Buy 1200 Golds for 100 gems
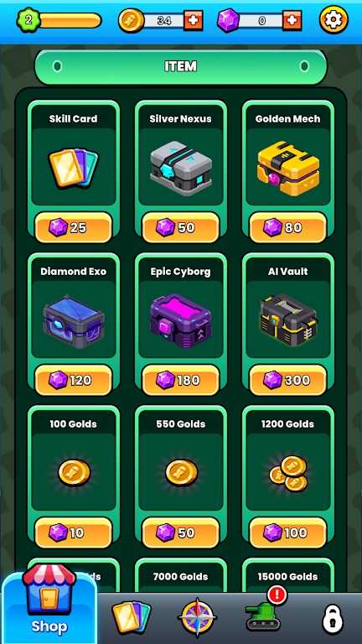 pos(287,532)
